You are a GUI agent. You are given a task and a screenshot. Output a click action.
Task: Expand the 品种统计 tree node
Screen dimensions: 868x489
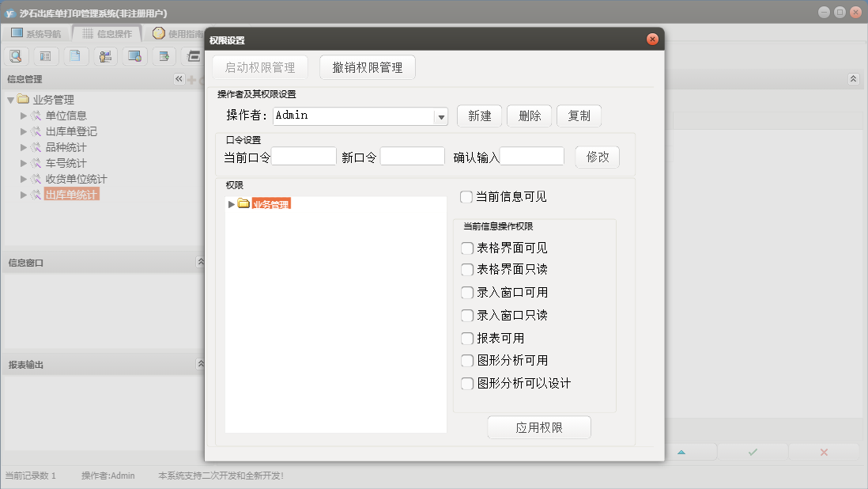23,147
